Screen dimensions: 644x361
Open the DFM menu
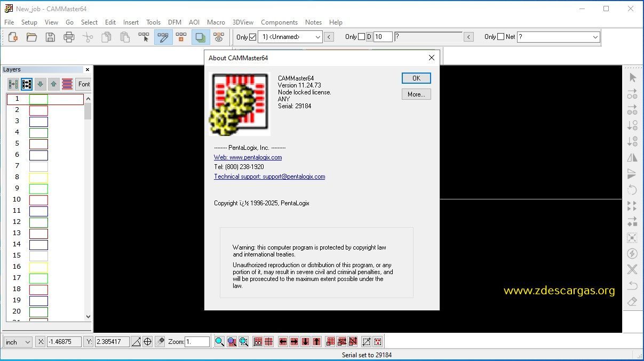click(174, 22)
